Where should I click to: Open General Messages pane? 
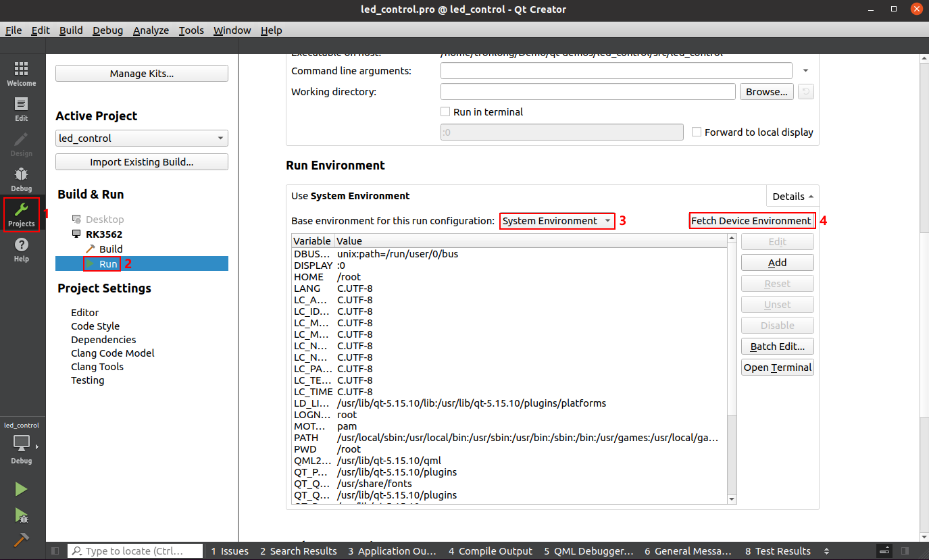[688, 551]
